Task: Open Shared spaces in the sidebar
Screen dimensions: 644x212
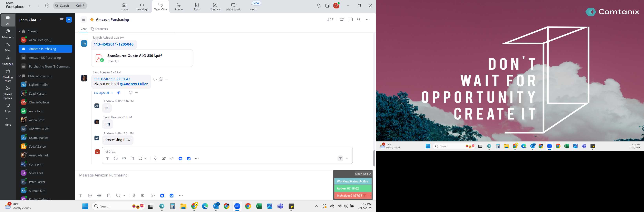Action: (8, 93)
